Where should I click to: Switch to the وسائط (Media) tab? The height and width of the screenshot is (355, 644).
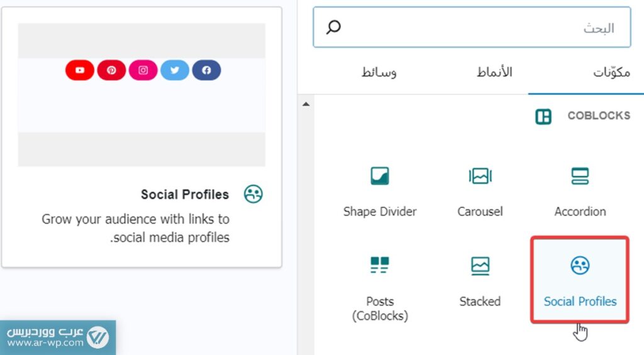379,72
